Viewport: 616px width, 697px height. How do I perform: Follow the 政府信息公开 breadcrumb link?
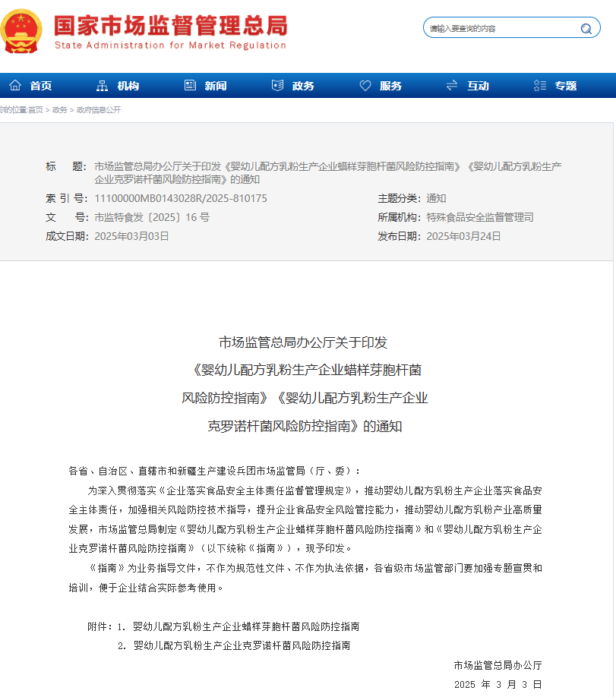(x=98, y=110)
